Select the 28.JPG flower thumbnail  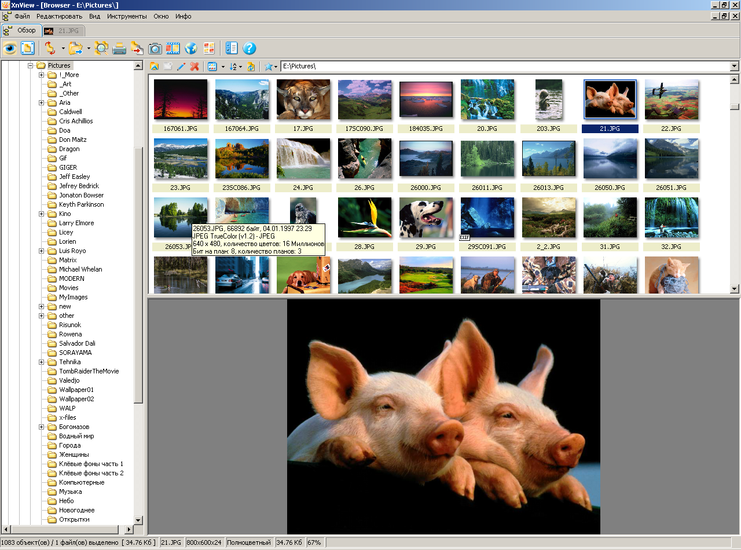coord(364,217)
